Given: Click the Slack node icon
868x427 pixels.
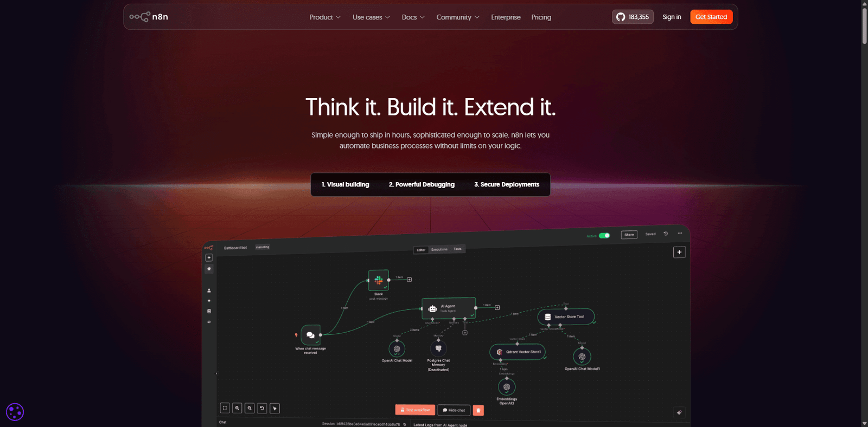Looking at the screenshot, I should pos(379,280).
